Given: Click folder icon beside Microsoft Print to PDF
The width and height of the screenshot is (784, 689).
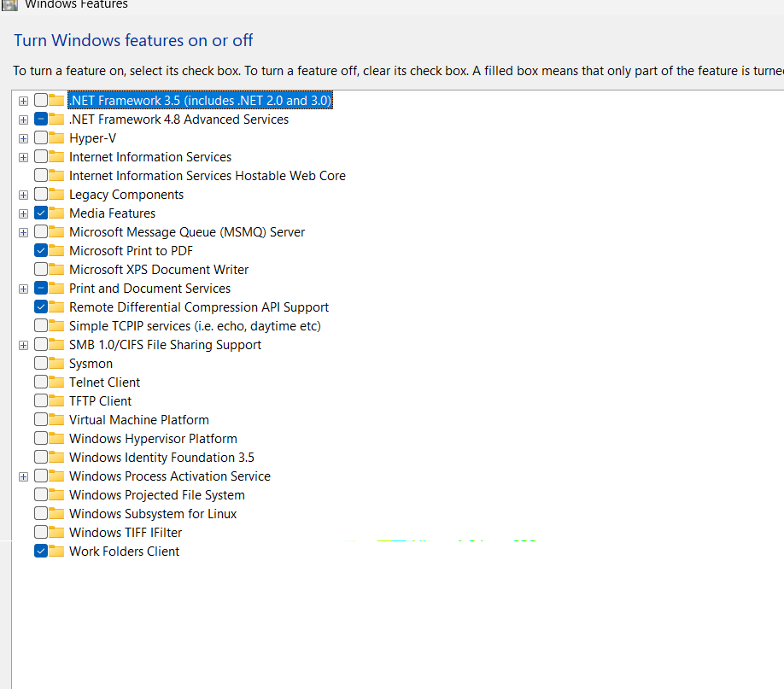Looking at the screenshot, I should (56, 250).
